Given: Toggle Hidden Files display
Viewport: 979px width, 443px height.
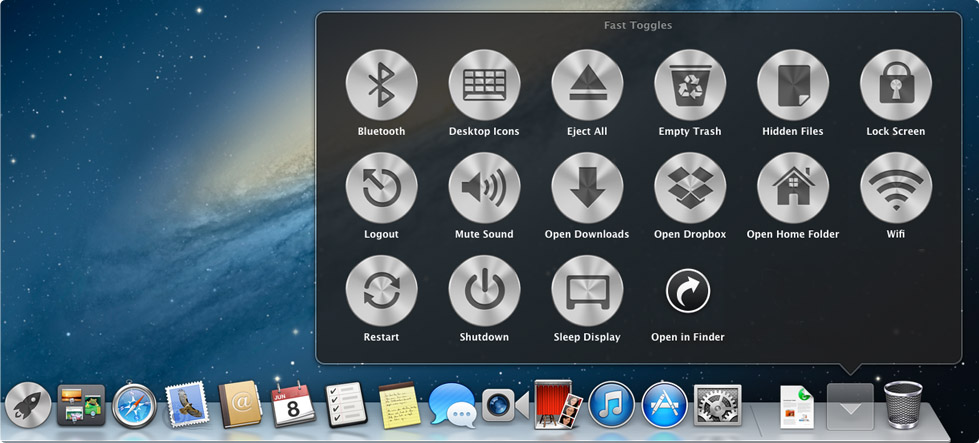Looking at the screenshot, I should tap(793, 86).
